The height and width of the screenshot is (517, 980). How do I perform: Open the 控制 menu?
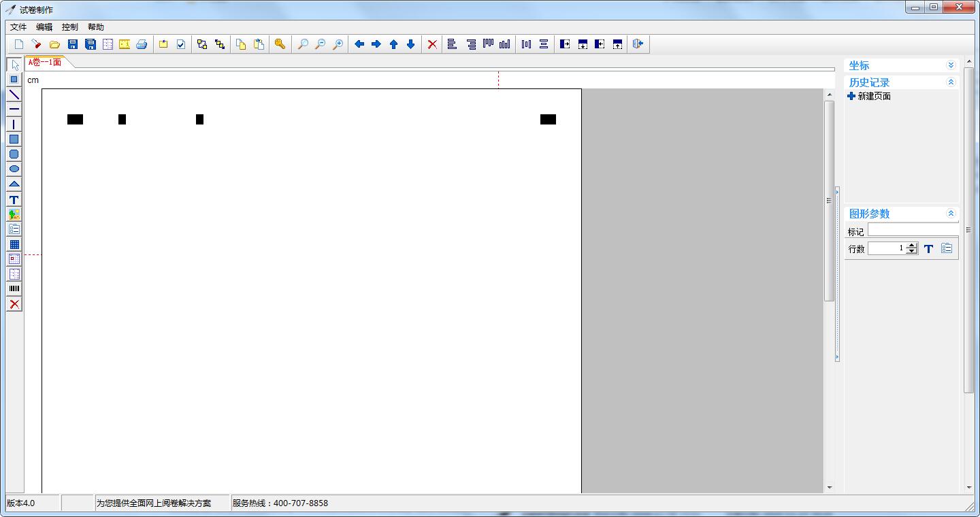(70, 27)
